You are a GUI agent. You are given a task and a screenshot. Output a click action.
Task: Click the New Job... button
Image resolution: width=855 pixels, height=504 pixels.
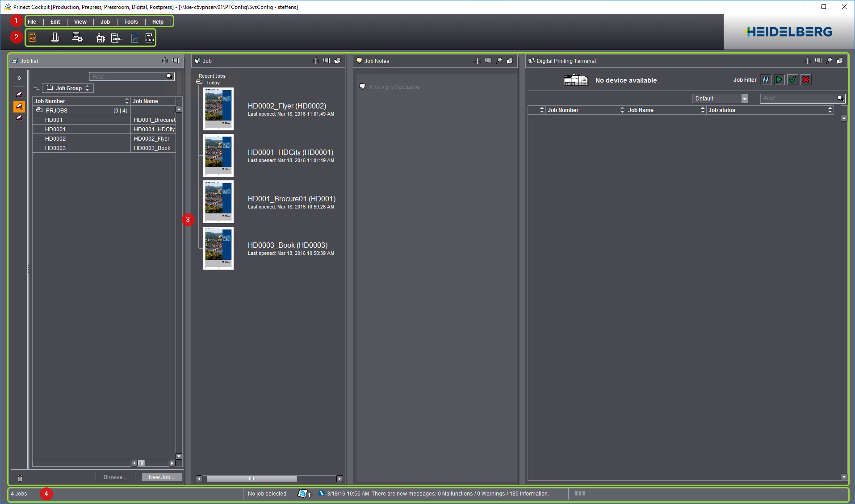click(x=161, y=477)
